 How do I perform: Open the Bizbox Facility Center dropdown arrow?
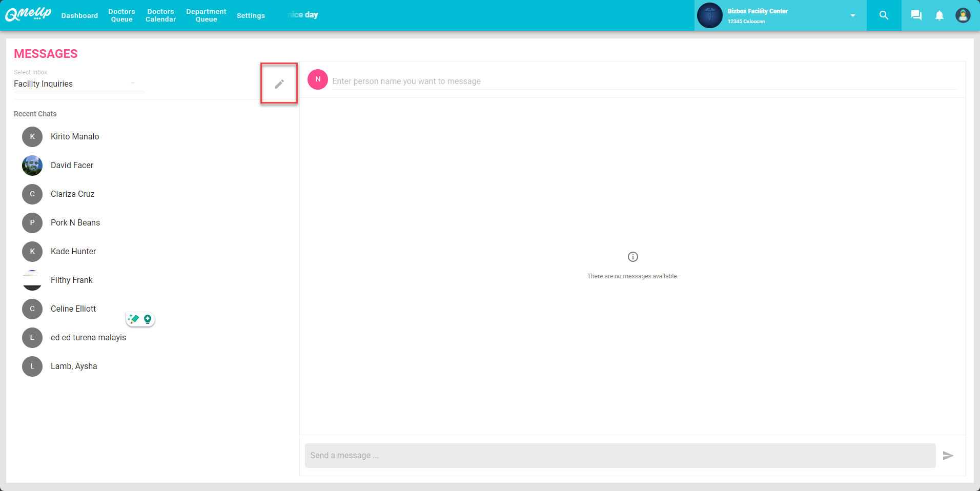point(852,15)
